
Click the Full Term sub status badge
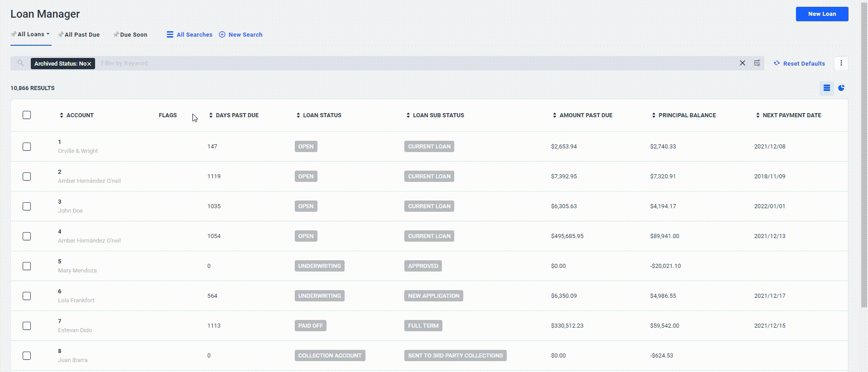(x=423, y=326)
